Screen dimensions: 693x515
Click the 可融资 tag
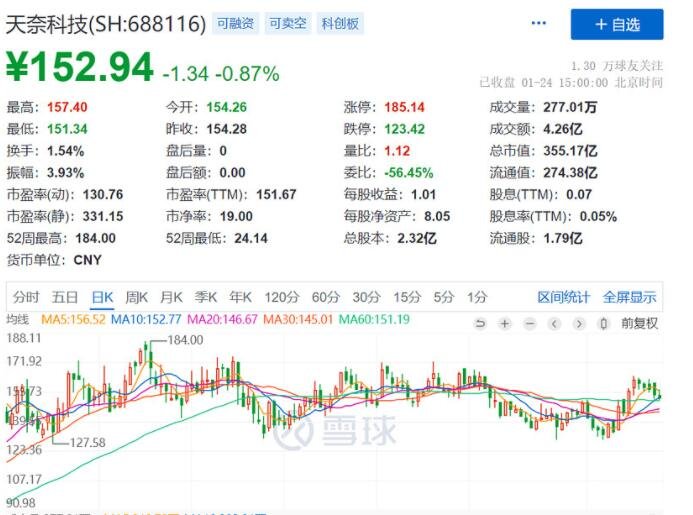click(x=236, y=23)
